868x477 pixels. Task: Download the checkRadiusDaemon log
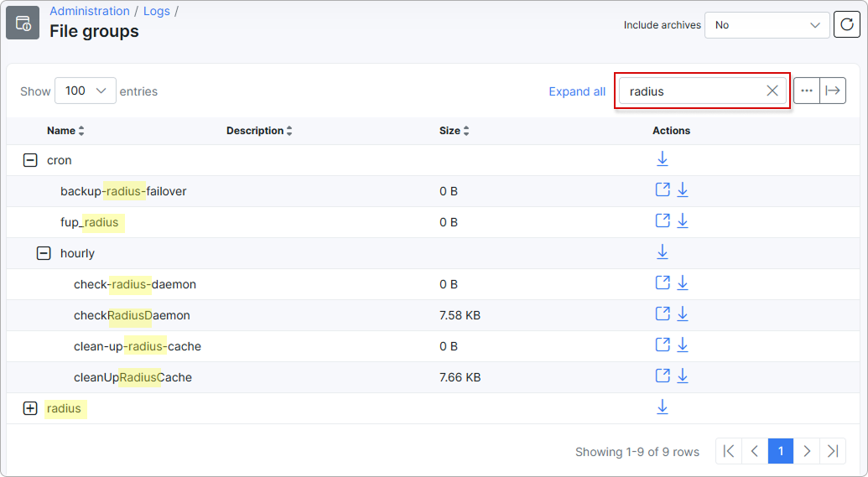pyautogui.click(x=683, y=314)
